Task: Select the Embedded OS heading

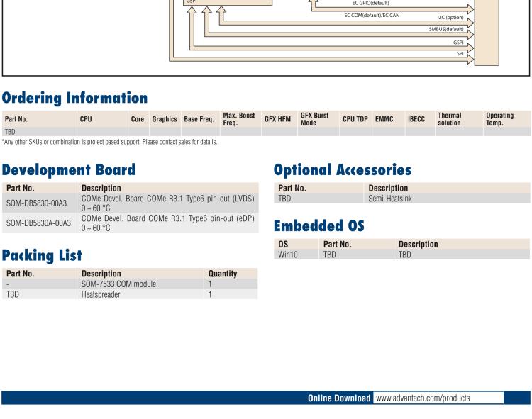Action: coord(316,225)
